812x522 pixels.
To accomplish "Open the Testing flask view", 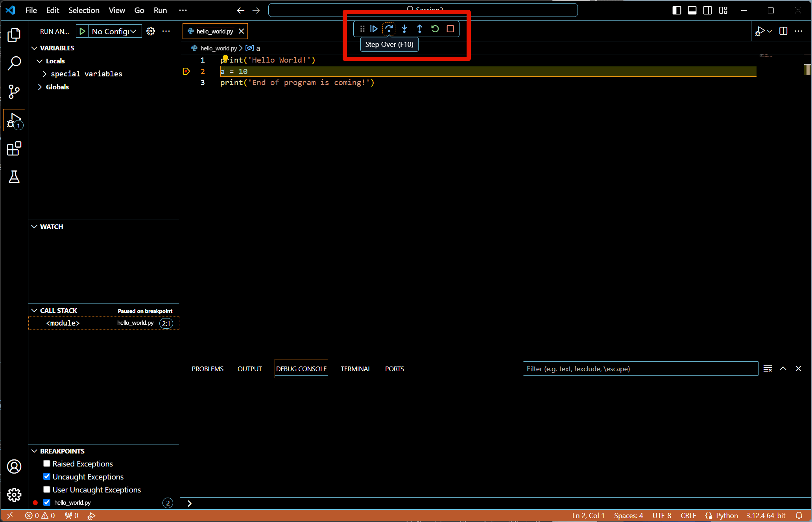I will [14, 177].
